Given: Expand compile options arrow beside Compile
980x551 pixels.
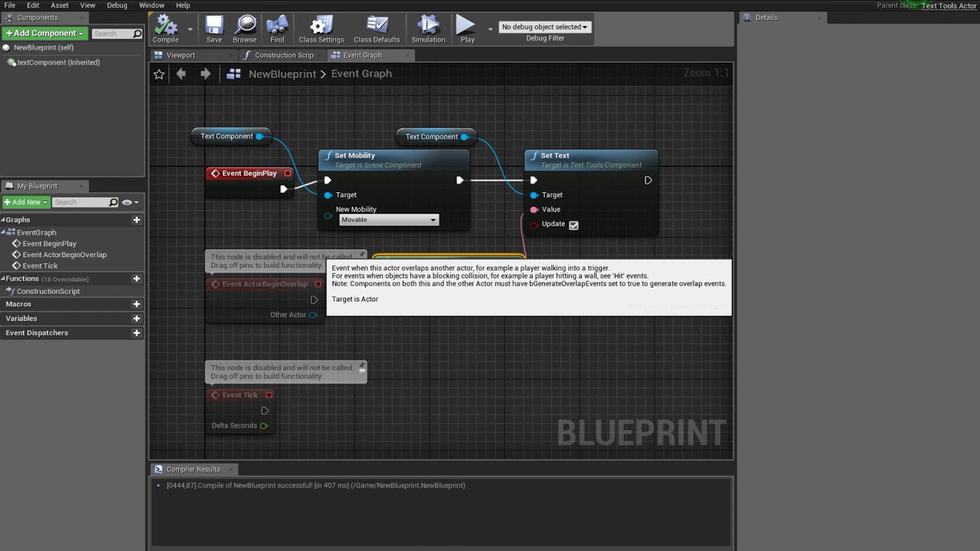Looking at the screenshot, I should 190,30.
